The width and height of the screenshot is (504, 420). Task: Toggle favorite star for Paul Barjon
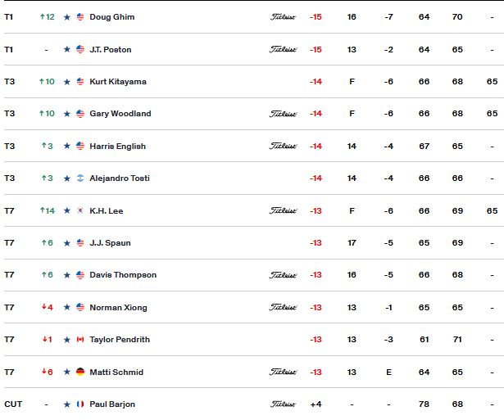click(x=67, y=404)
